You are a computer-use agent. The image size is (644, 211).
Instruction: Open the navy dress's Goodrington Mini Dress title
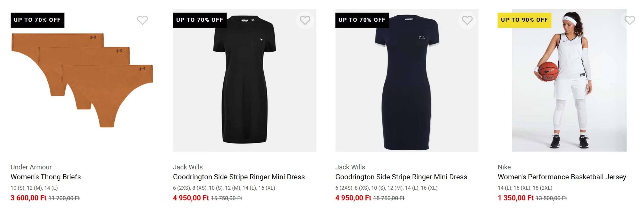point(401,177)
